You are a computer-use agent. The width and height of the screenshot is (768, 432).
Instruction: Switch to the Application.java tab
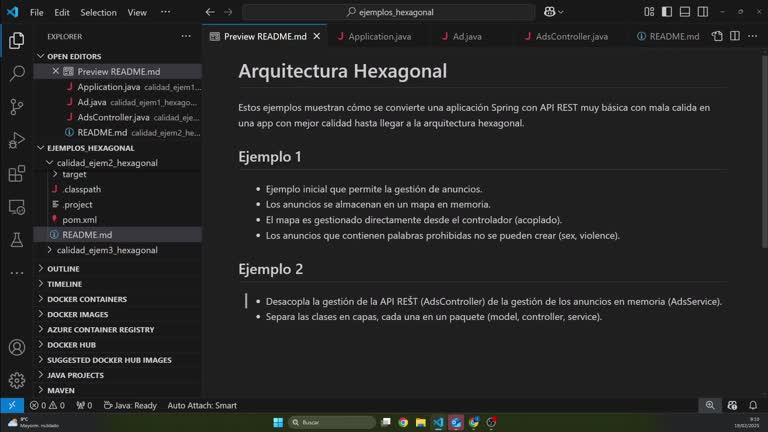click(375, 36)
